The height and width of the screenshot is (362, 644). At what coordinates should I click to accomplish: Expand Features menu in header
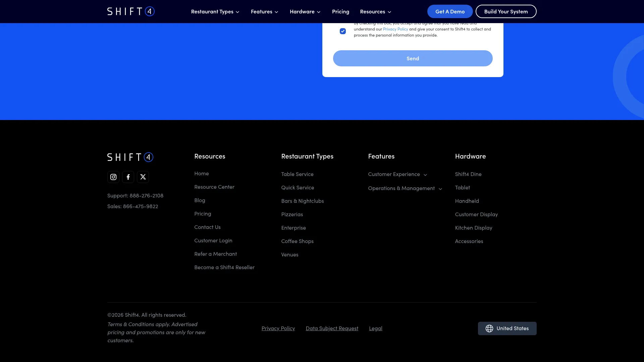click(265, 12)
